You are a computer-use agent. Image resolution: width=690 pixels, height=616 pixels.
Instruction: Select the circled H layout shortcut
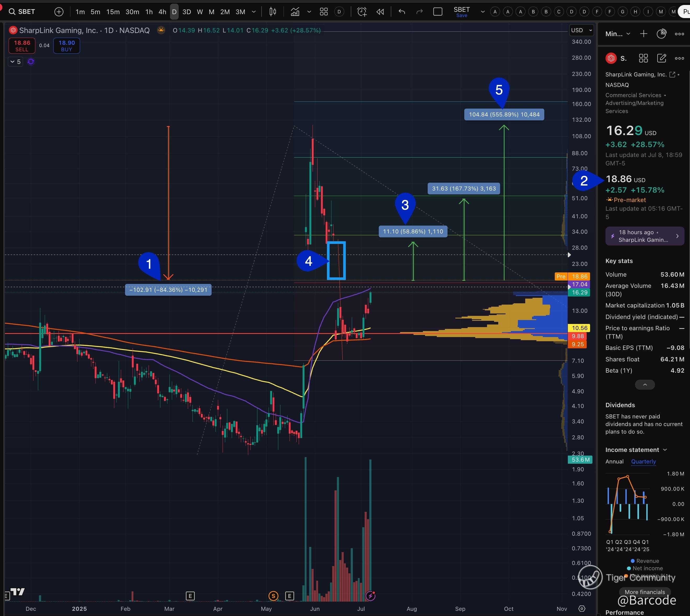(636, 12)
